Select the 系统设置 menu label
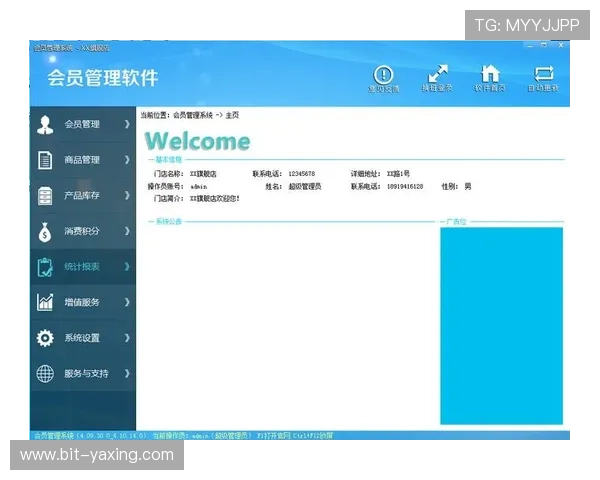Viewport: 600px width, 480px height. 82,338
